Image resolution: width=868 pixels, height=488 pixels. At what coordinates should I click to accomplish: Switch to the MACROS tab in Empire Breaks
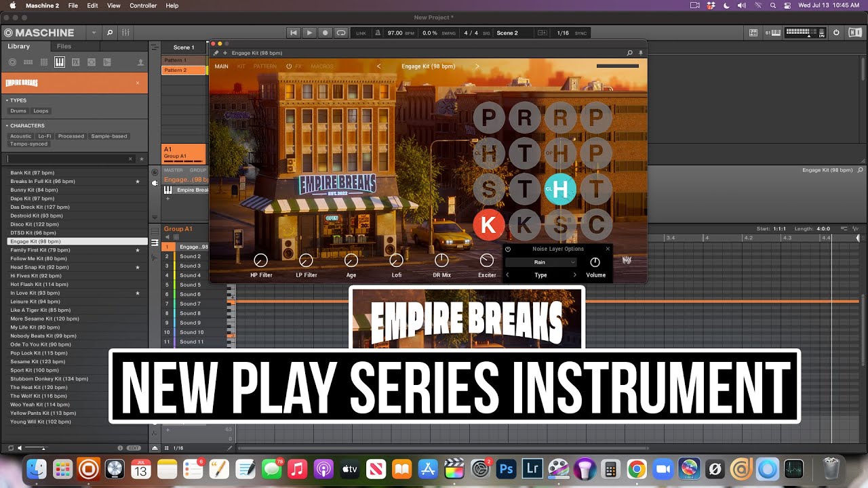(x=322, y=66)
